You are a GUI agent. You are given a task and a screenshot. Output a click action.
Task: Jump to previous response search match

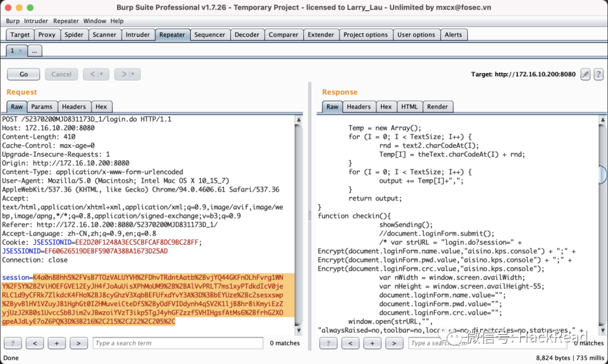[351, 343]
